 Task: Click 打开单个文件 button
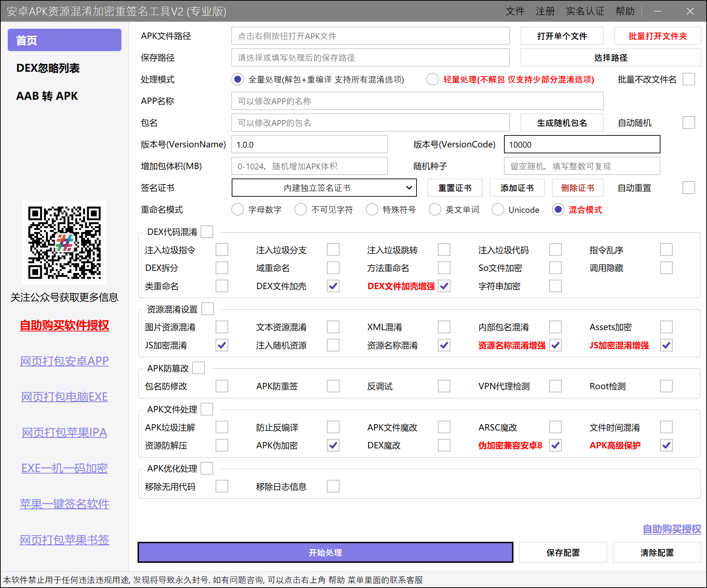point(562,36)
